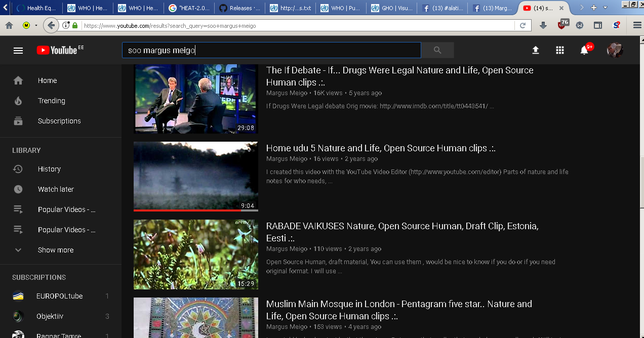The height and width of the screenshot is (338, 644).
Task: Click the uBlock shield extension icon
Action: (x=562, y=25)
